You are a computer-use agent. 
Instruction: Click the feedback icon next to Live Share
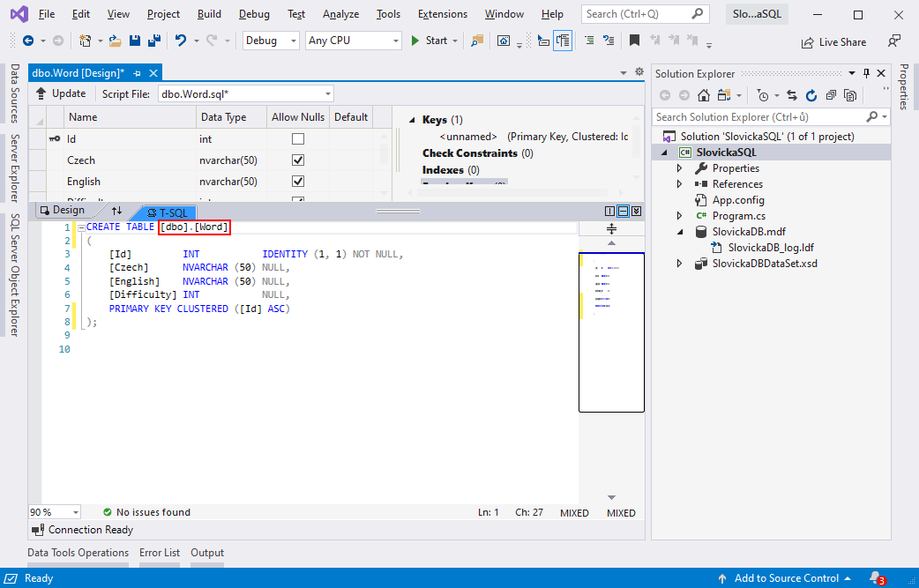tap(893, 41)
